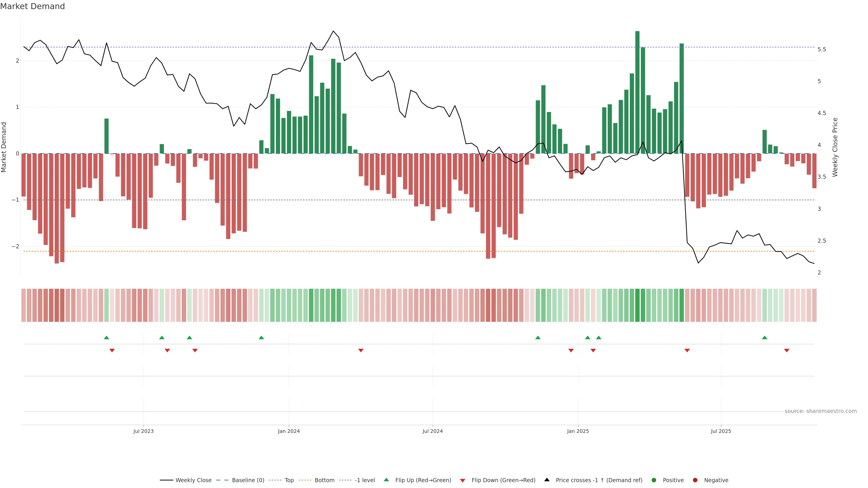The image size is (868, 488).
Task: Click the last green flip-up marker after Jul 2025
Action: (x=764, y=338)
